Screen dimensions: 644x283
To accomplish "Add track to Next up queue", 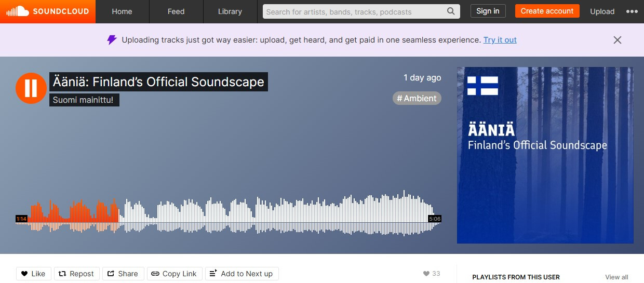I will tap(242, 274).
